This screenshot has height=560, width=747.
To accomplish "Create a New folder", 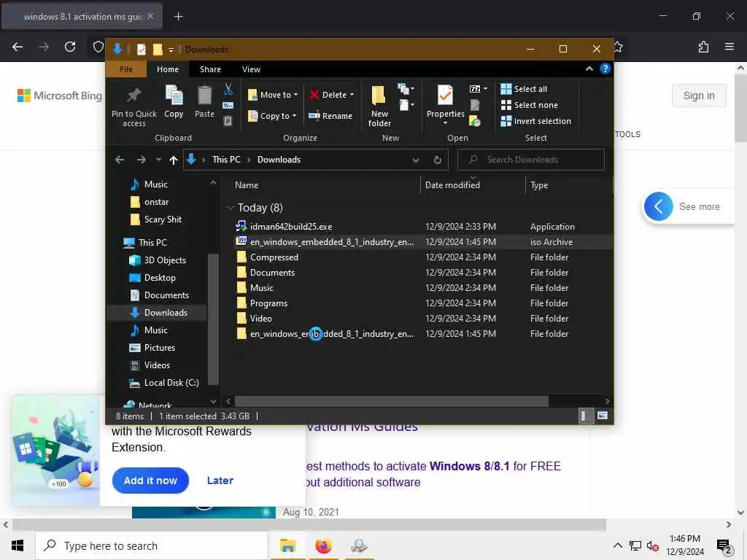I will point(379,106).
